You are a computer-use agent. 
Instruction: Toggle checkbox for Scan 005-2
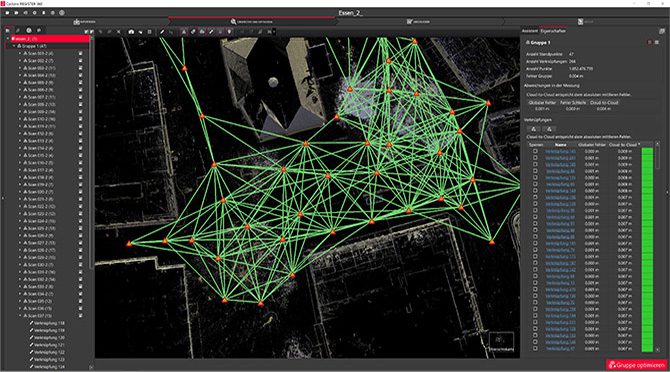[80, 82]
